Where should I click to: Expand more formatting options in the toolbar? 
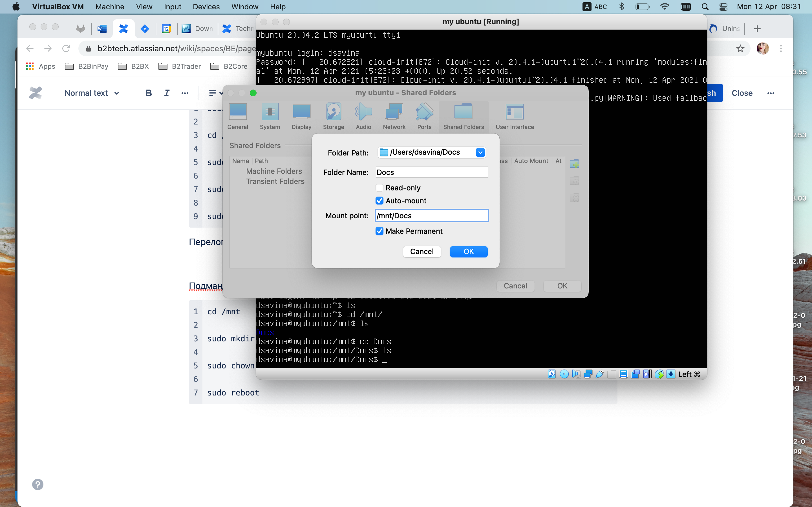[185, 93]
